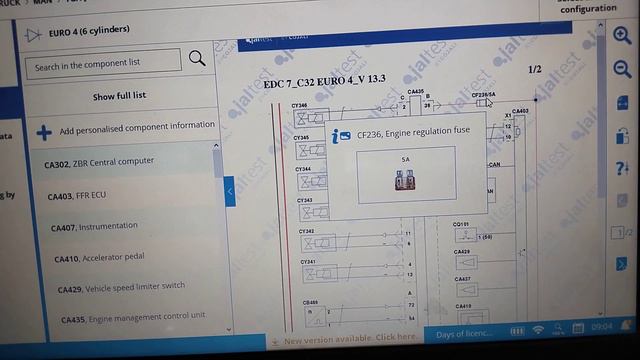
Task: Click the battery status icon
Action: [x=517, y=331]
